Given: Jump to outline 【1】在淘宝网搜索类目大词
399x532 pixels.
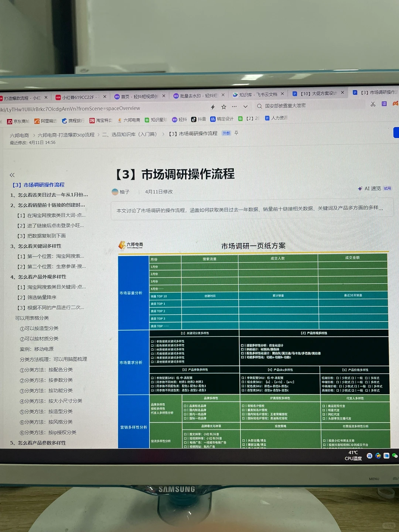Looking at the screenshot, I should (x=51, y=215).
